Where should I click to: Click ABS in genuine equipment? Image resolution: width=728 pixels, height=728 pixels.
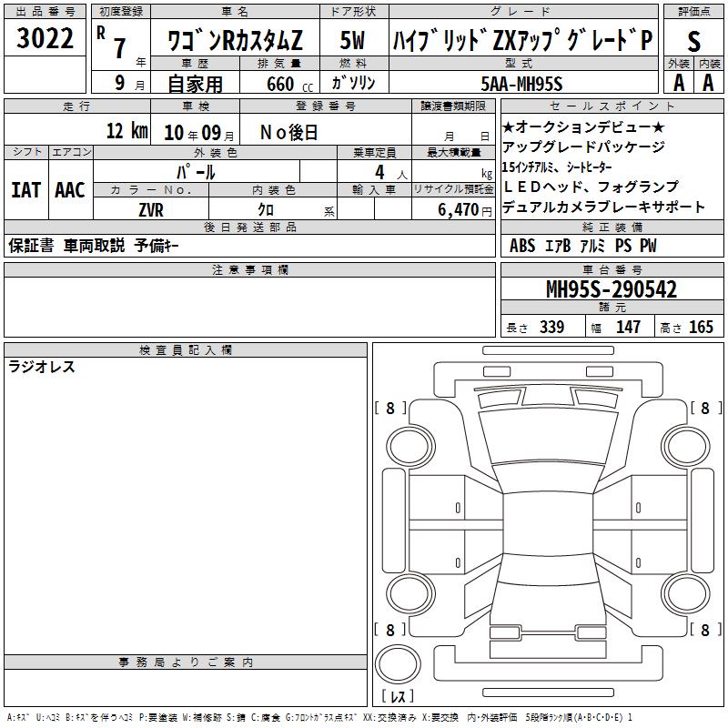522,246
